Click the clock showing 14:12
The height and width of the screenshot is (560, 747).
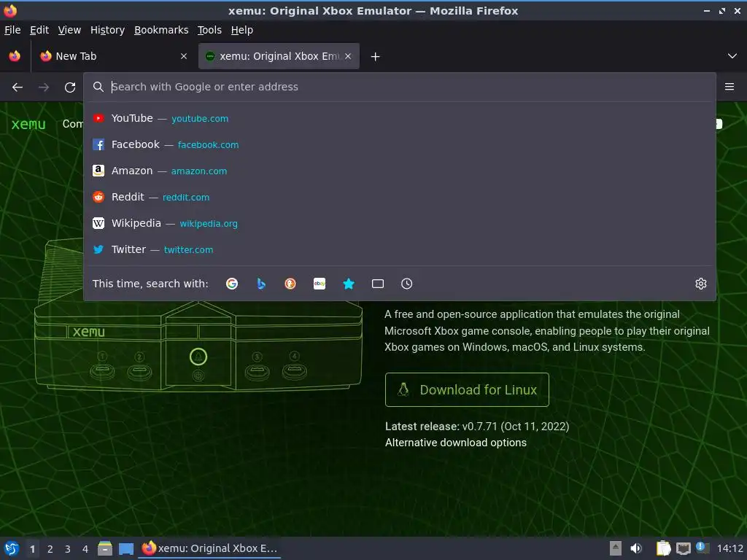[729, 548]
